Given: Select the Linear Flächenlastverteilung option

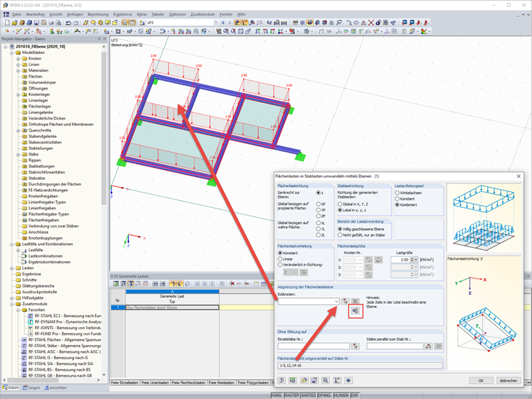Looking at the screenshot, I should pos(280,259).
